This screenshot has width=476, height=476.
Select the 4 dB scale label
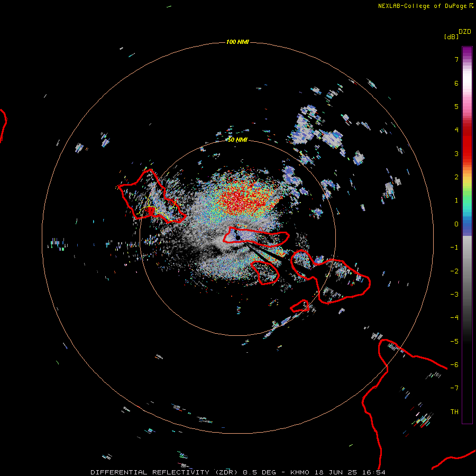click(x=456, y=130)
